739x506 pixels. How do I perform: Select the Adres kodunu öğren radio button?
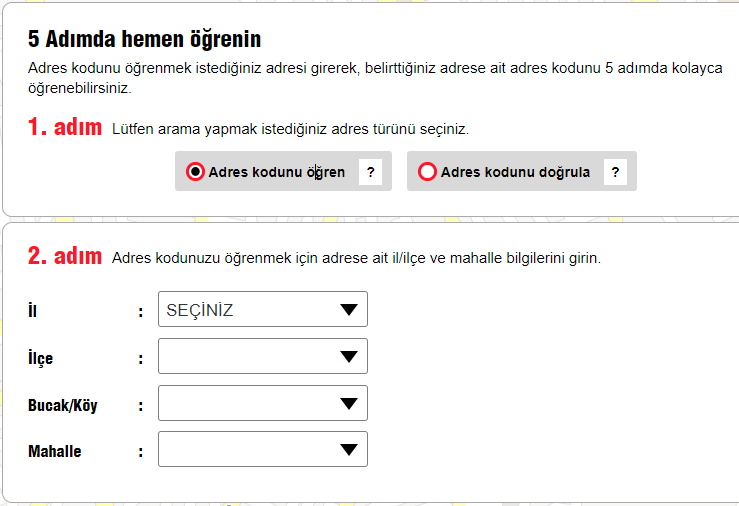click(x=196, y=172)
